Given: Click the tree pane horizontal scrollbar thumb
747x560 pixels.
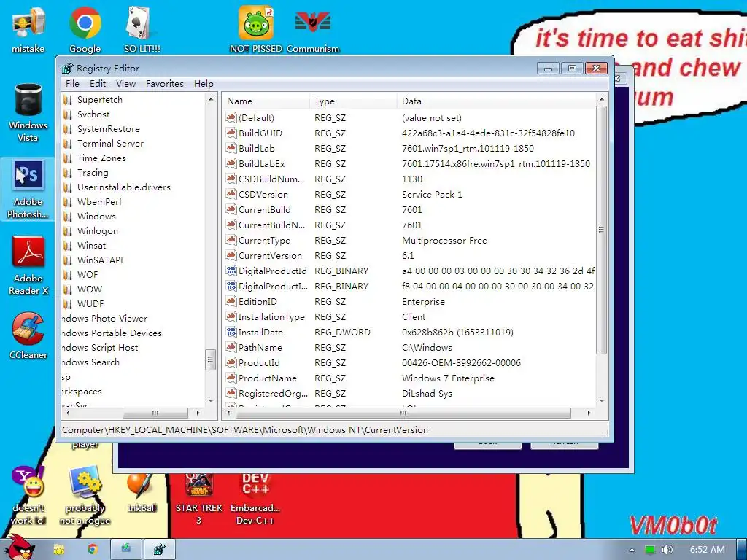Looking at the screenshot, I should pos(155,413).
